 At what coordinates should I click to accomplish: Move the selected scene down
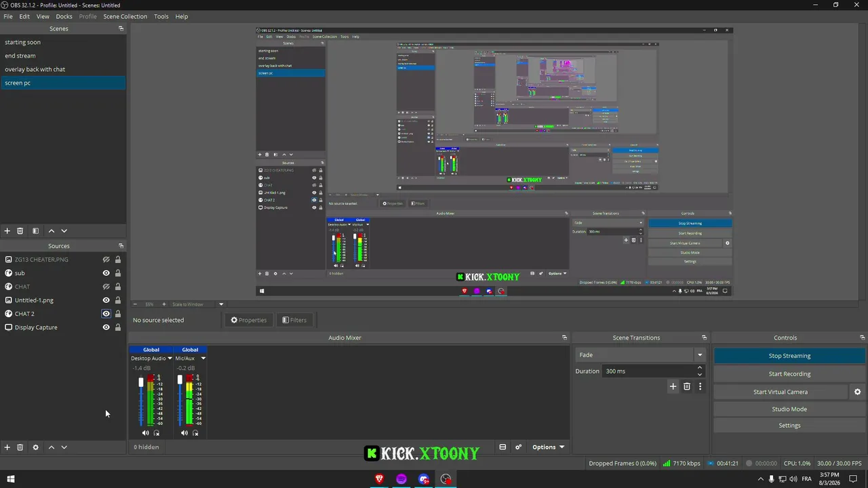point(64,231)
